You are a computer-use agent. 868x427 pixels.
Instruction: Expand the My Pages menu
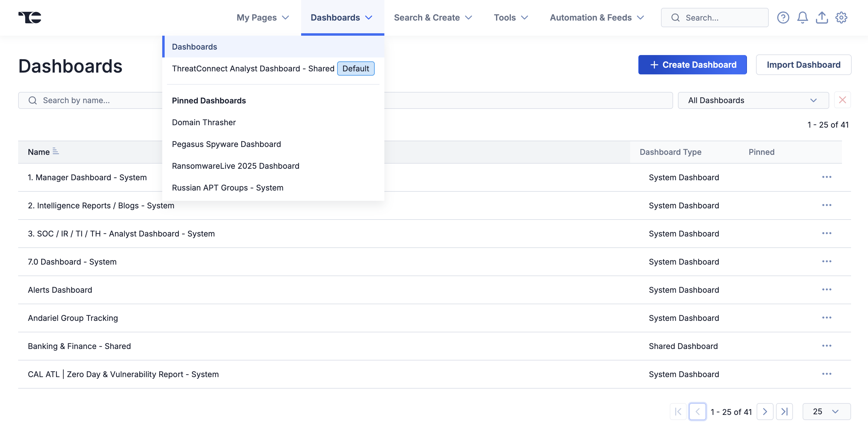pos(263,18)
